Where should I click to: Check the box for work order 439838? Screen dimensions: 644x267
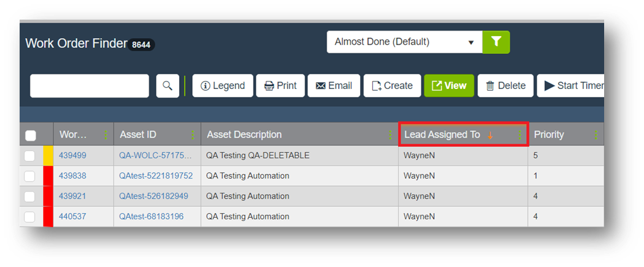[29, 176]
